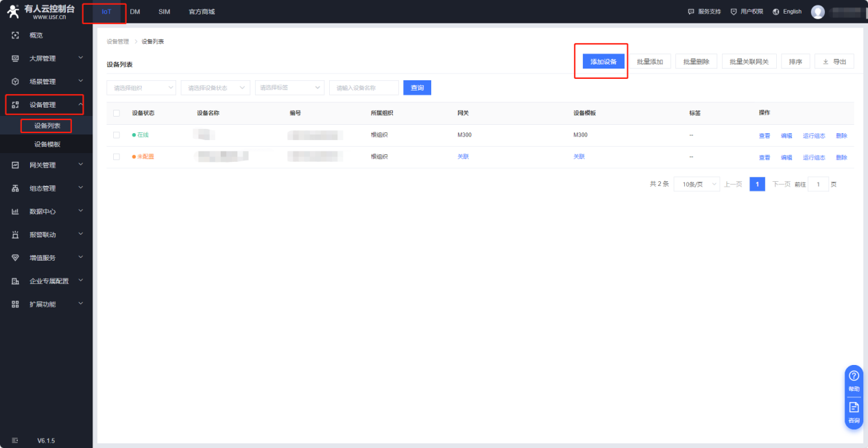Viewport: 868px width, 448px height.
Task: Check the checkbox for the 在线 device row
Action: (116, 135)
